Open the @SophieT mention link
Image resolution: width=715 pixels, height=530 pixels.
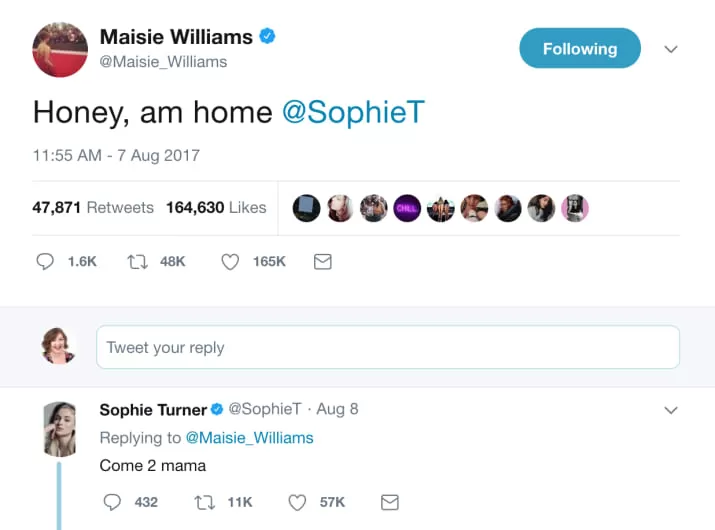(x=353, y=112)
